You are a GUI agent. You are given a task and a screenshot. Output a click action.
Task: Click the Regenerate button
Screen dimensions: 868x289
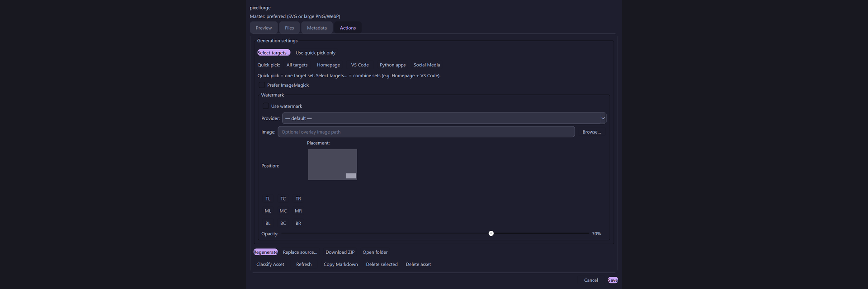[x=266, y=252]
